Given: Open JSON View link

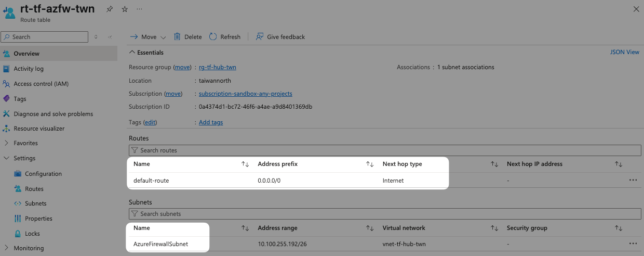Looking at the screenshot, I should click(625, 52).
